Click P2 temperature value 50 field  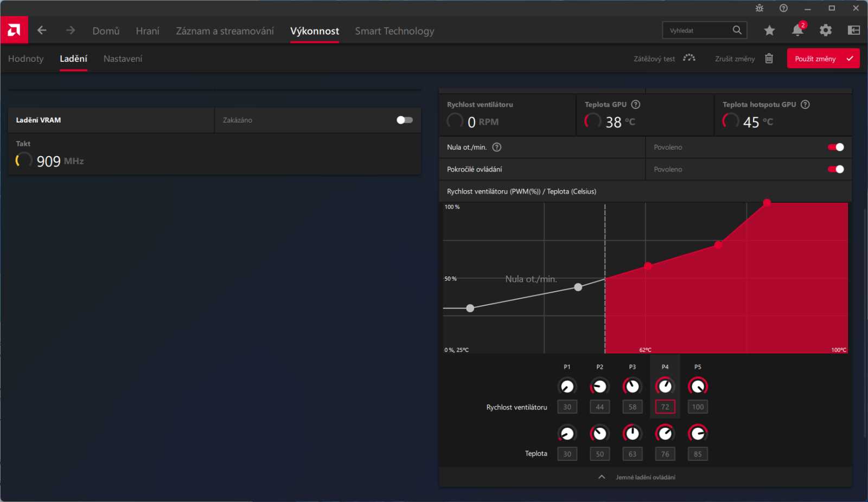pyautogui.click(x=599, y=454)
